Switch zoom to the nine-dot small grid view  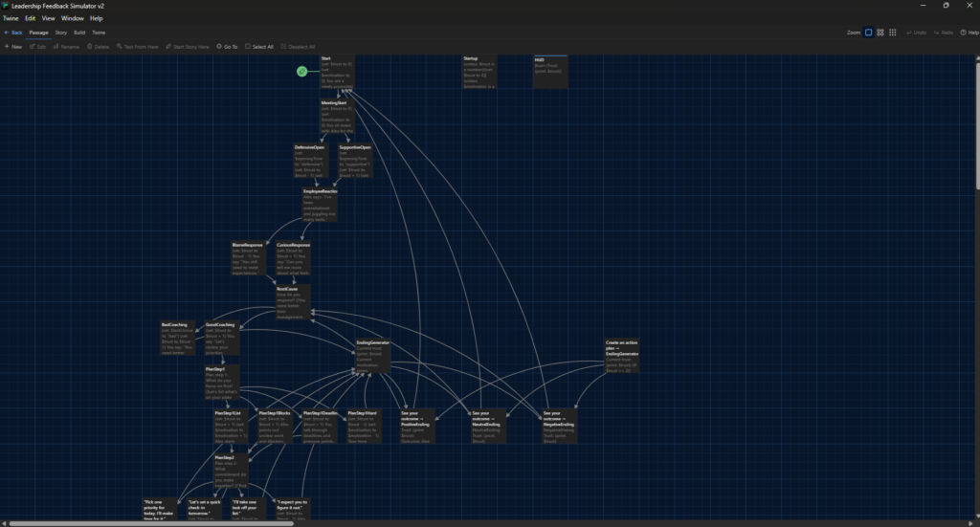click(x=892, y=33)
